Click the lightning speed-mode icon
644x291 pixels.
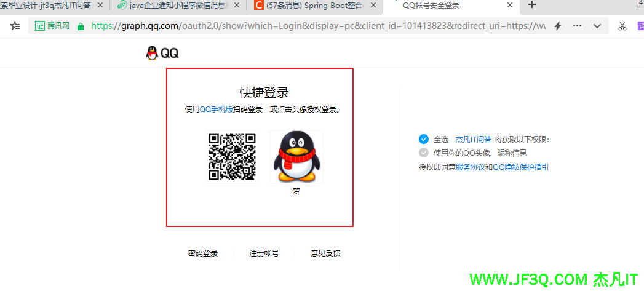(x=558, y=26)
